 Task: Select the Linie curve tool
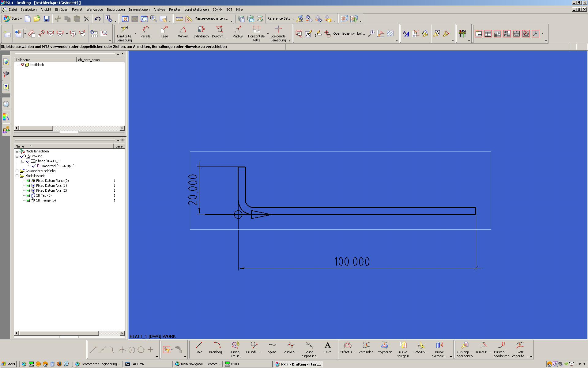pos(199,348)
